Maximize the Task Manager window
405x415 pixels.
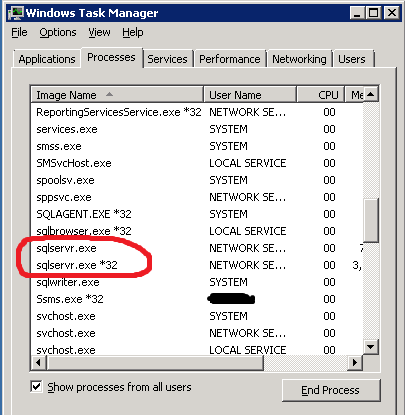click(x=373, y=13)
